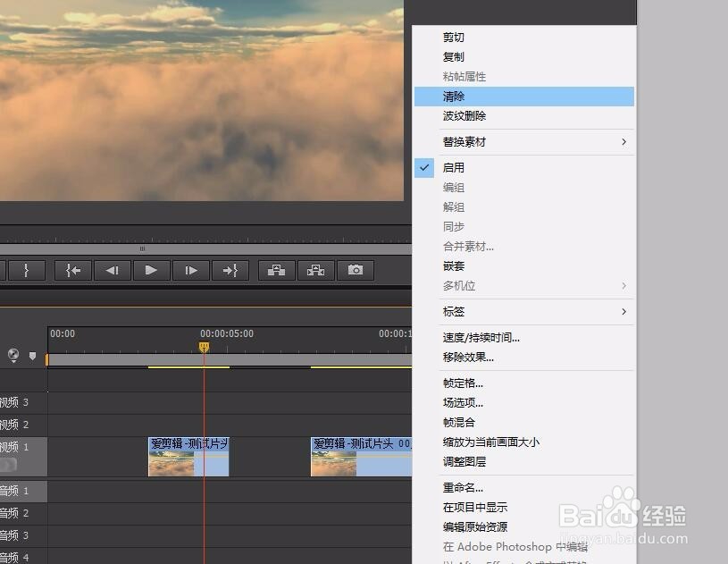This screenshot has height=564, width=728.
Task: Select 帧混合 menu entry
Action: pos(524,422)
